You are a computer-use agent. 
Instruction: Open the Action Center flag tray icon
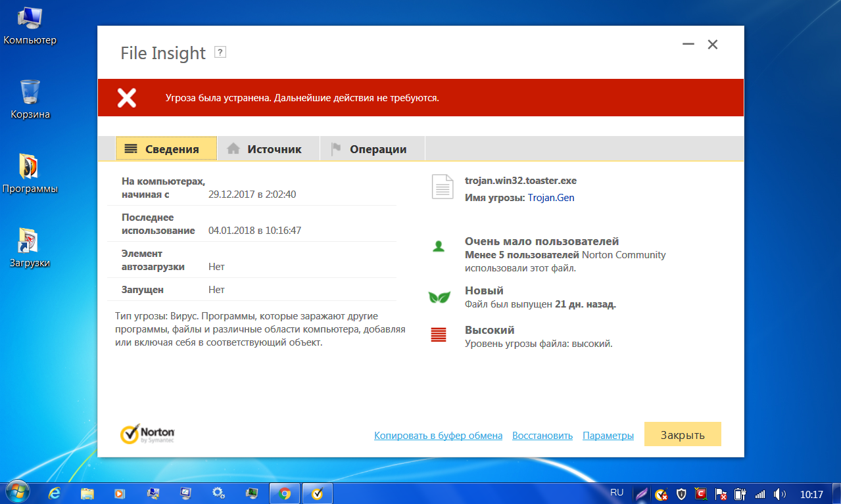click(721, 493)
